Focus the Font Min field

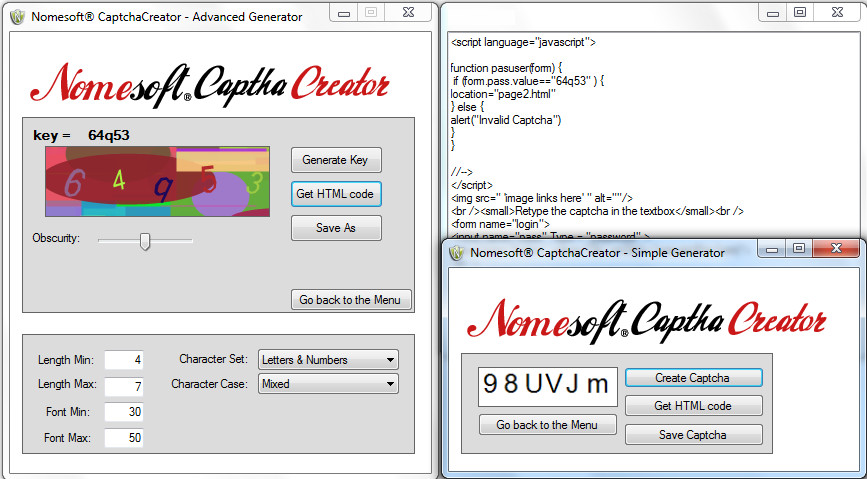124,412
